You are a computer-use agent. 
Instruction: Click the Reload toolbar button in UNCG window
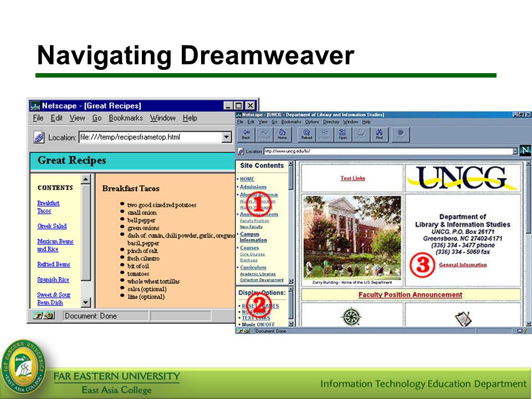coord(306,134)
